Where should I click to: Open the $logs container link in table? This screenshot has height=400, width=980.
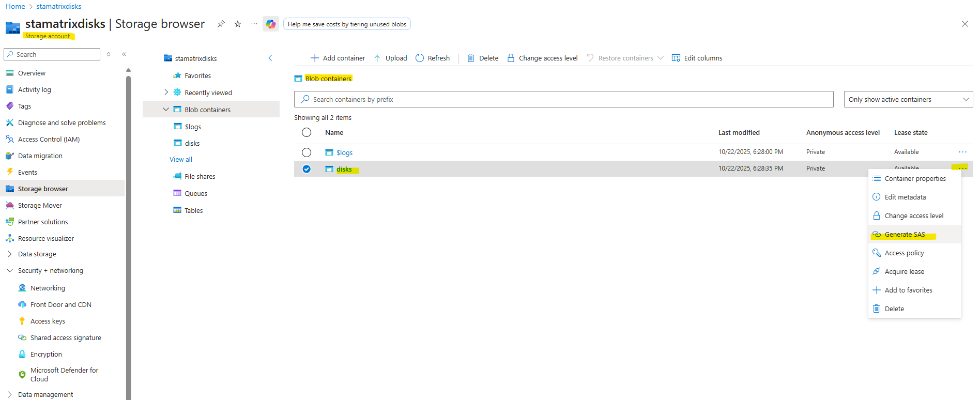[x=345, y=152]
